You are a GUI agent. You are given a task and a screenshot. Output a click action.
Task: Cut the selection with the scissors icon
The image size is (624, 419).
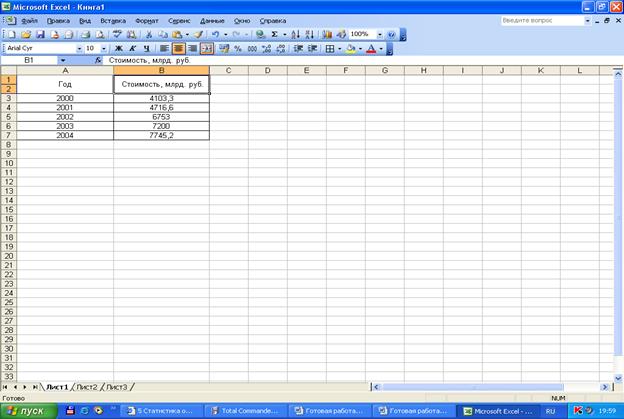click(149, 35)
